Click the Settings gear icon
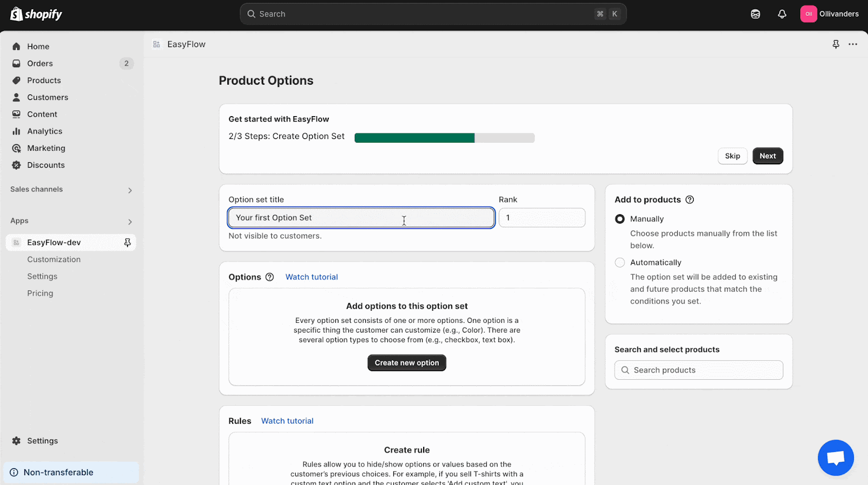Viewport: 868px width, 485px height. pos(16,441)
